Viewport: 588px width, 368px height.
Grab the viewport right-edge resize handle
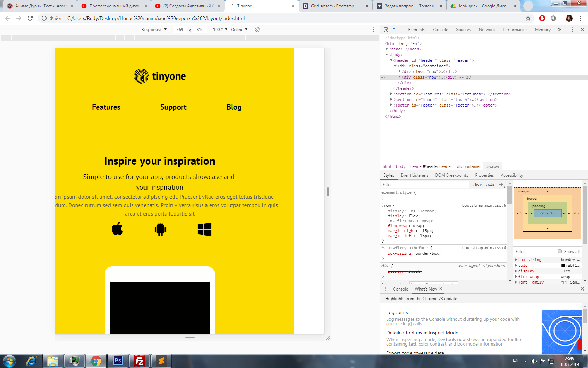point(328,191)
